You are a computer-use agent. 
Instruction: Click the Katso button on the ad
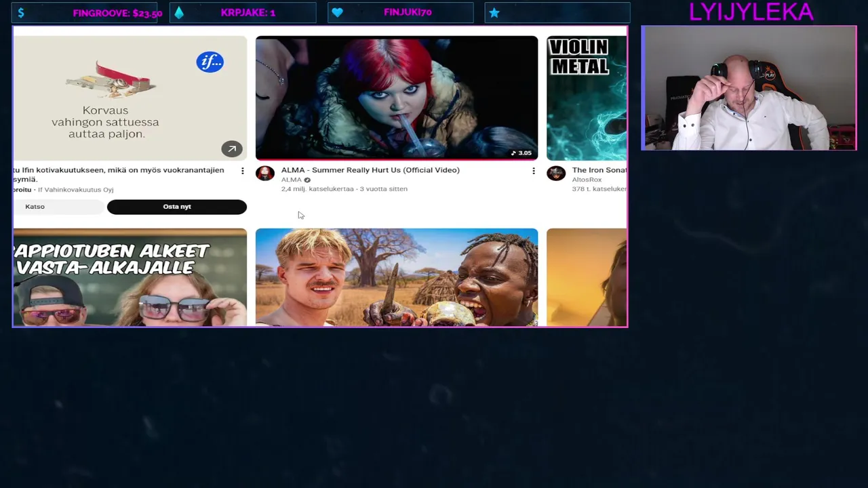[x=58, y=207]
